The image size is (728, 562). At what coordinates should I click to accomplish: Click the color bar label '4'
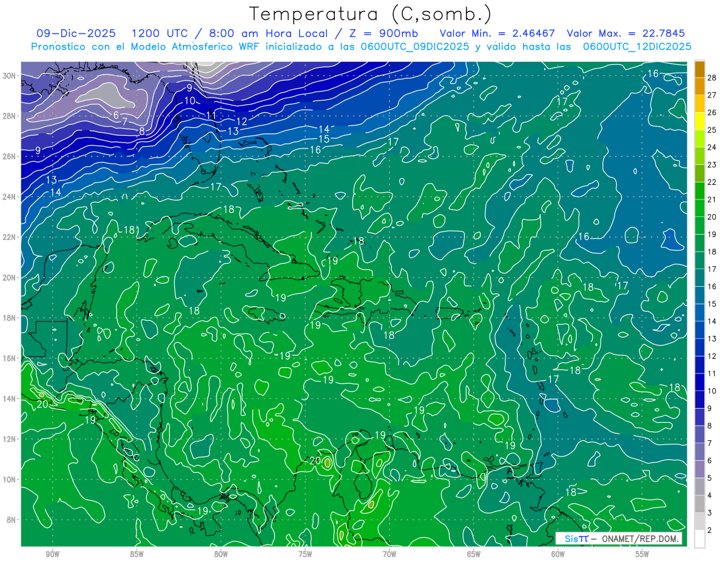tap(710, 496)
